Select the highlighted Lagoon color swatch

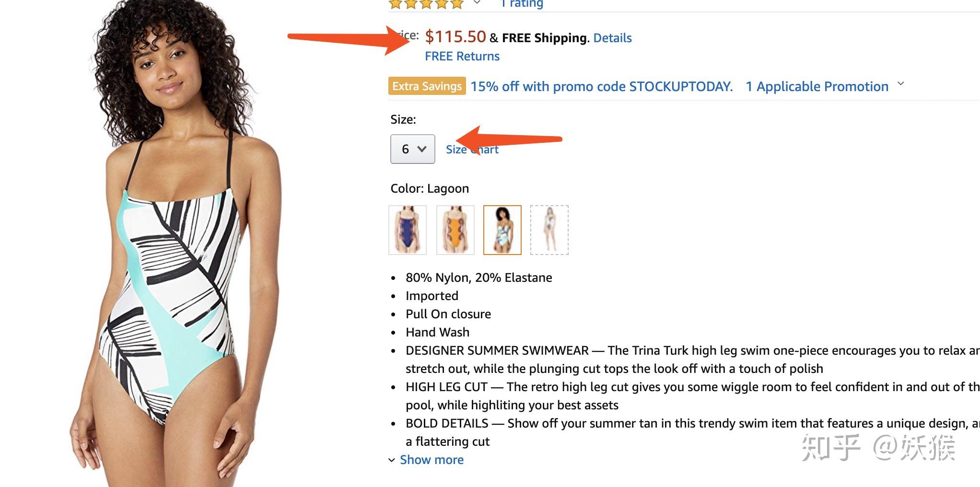(502, 230)
